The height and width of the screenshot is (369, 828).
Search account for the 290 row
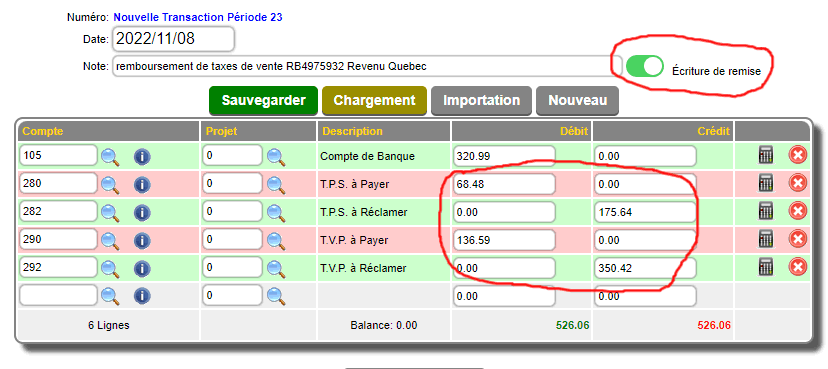click(110, 241)
